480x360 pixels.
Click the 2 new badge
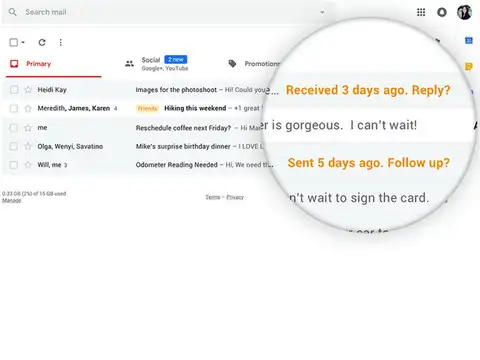coord(176,60)
